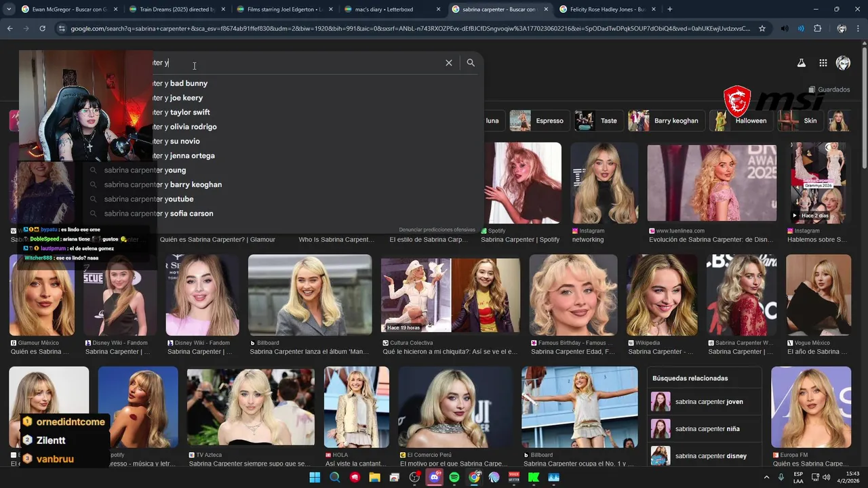The image size is (868, 488).
Task: Filter images by Halloween chip
Action: (x=741, y=121)
